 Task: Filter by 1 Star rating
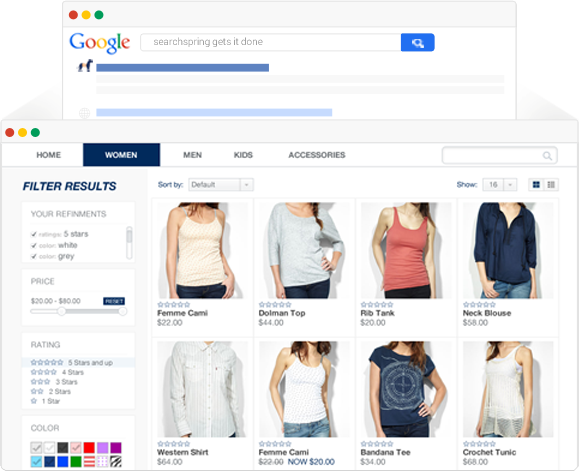click(x=45, y=401)
